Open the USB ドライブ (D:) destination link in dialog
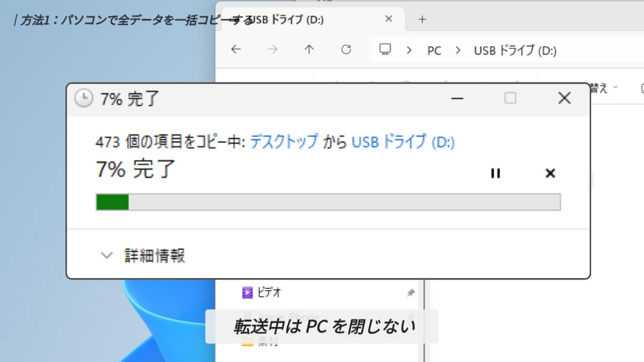The image size is (644, 362). tap(403, 142)
